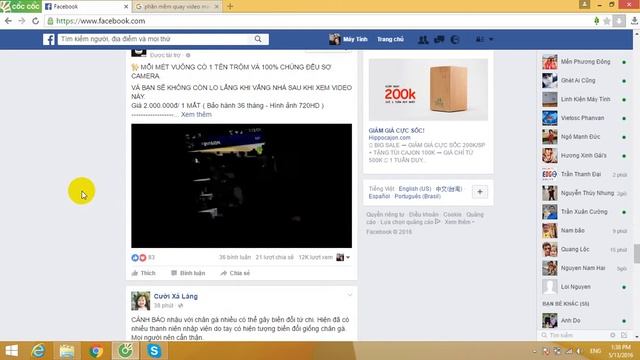This screenshot has width=640, height=360.
Task: Open the notifications globe icon
Action: [x=455, y=40]
